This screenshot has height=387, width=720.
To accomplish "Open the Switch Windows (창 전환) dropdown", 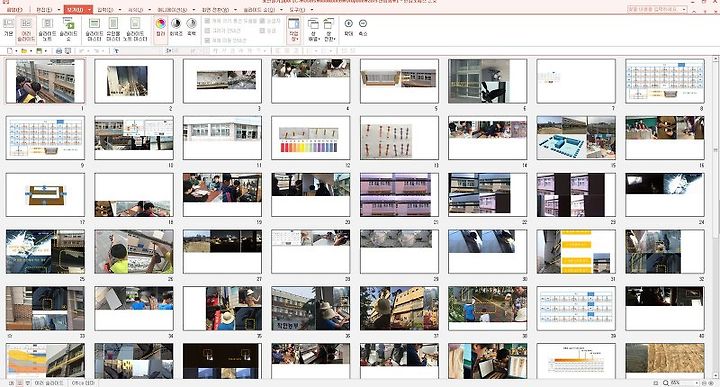I will (329, 30).
